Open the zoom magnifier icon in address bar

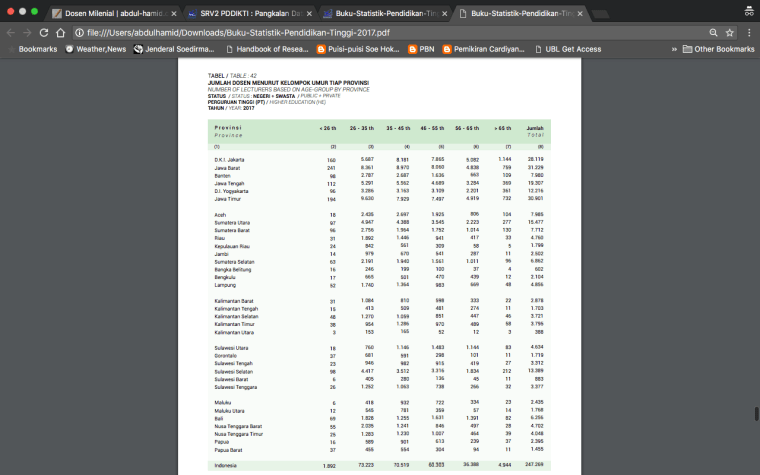[x=713, y=33]
